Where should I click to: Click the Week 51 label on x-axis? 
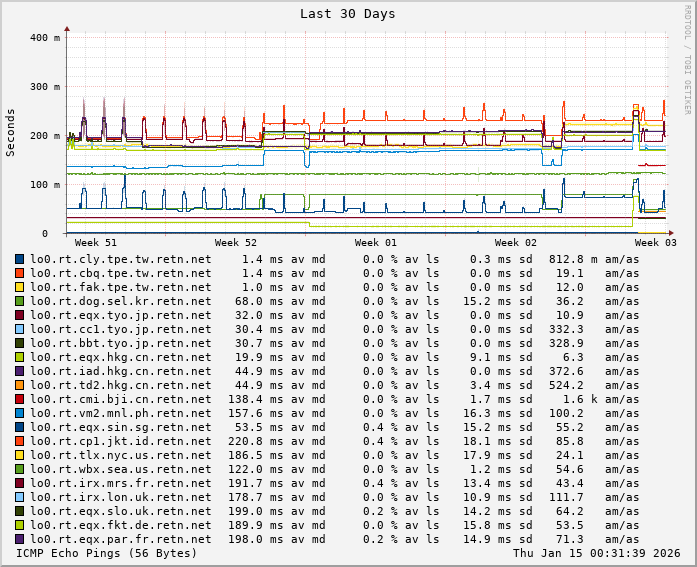pyautogui.click(x=96, y=243)
